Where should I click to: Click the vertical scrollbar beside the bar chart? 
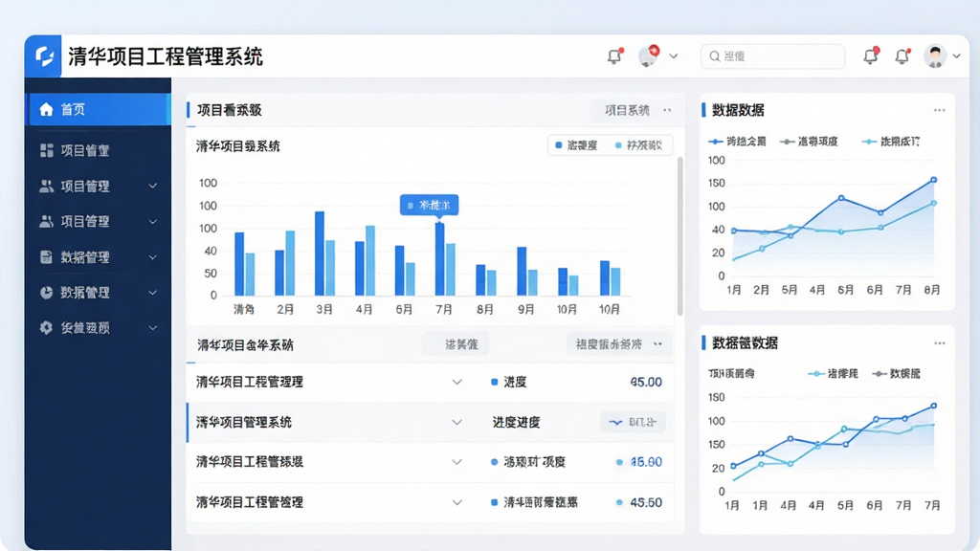tap(680, 236)
